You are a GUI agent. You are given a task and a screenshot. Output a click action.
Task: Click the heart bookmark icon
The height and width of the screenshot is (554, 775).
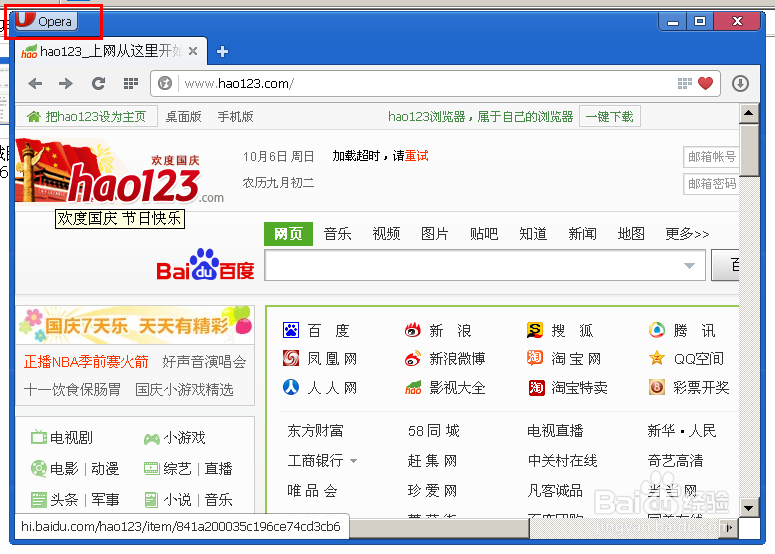[x=705, y=84]
